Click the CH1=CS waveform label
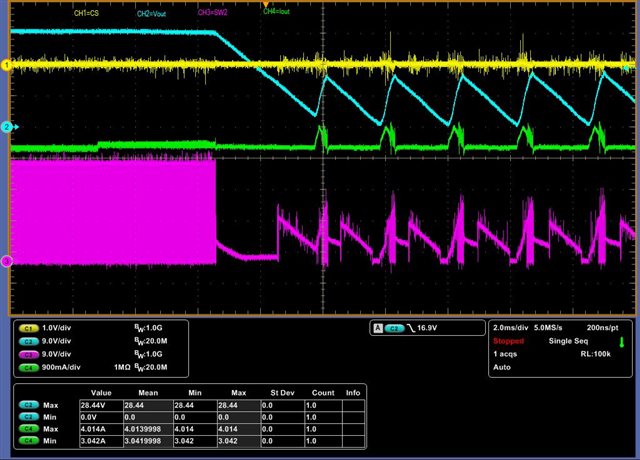Screen dimensions: 640x460 86,13
